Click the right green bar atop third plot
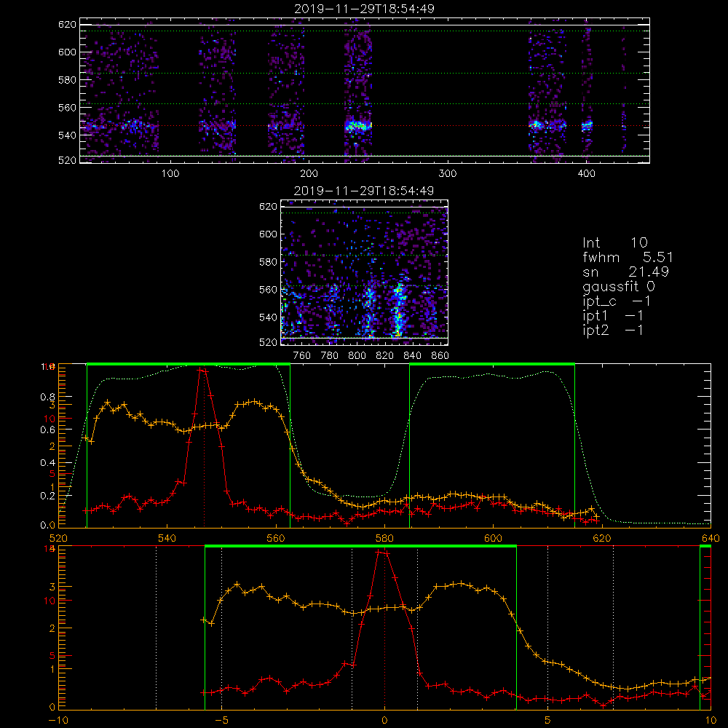The height and width of the screenshot is (728, 728). point(492,364)
